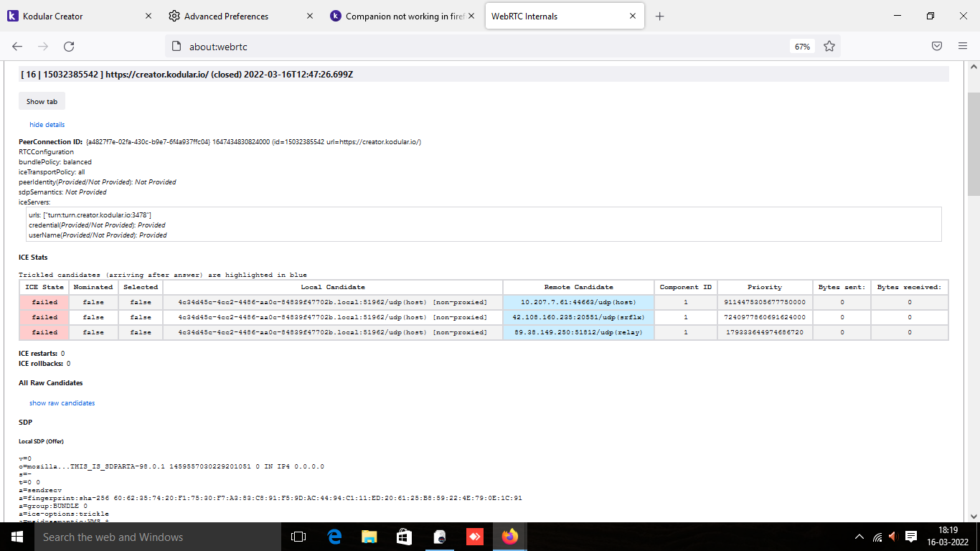Click the ICE State column header
Screen dimensions: 980x551
[x=44, y=287]
